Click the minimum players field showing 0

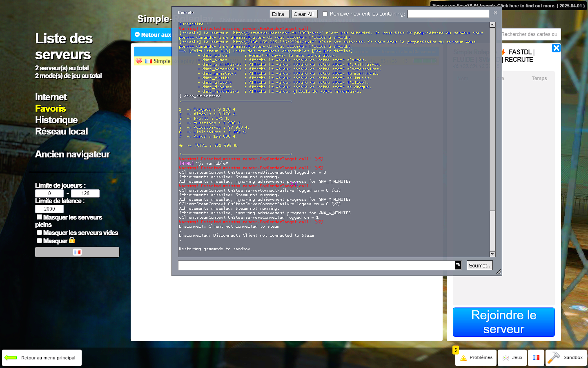[x=49, y=193]
